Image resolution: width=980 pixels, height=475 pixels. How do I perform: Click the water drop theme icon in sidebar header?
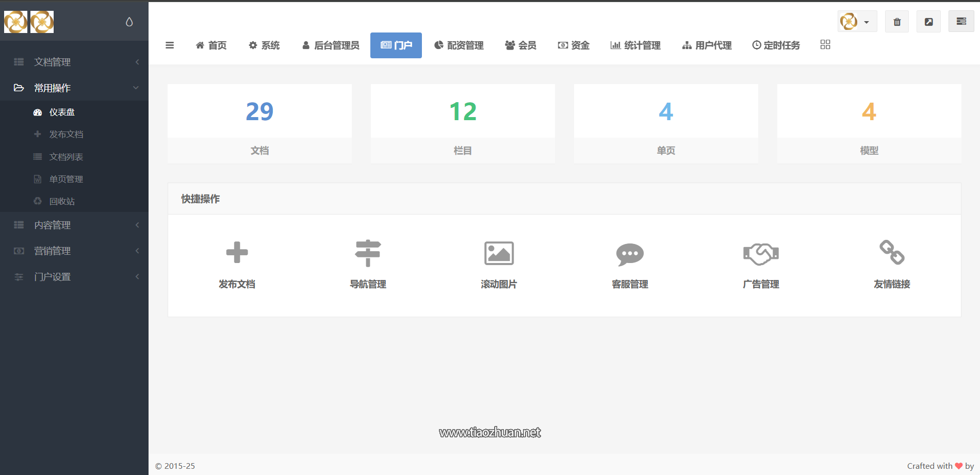tap(129, 22)
